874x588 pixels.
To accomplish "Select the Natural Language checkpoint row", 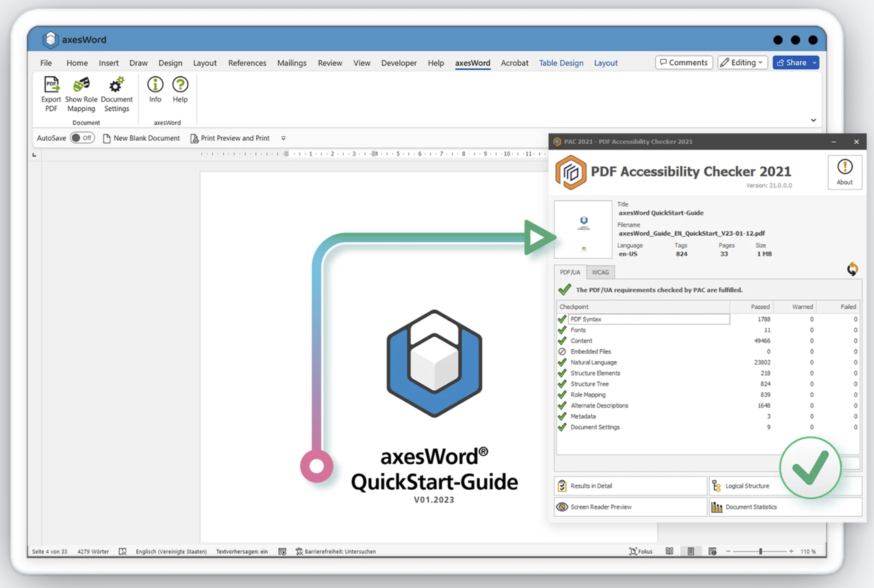I will coord(708,362).
